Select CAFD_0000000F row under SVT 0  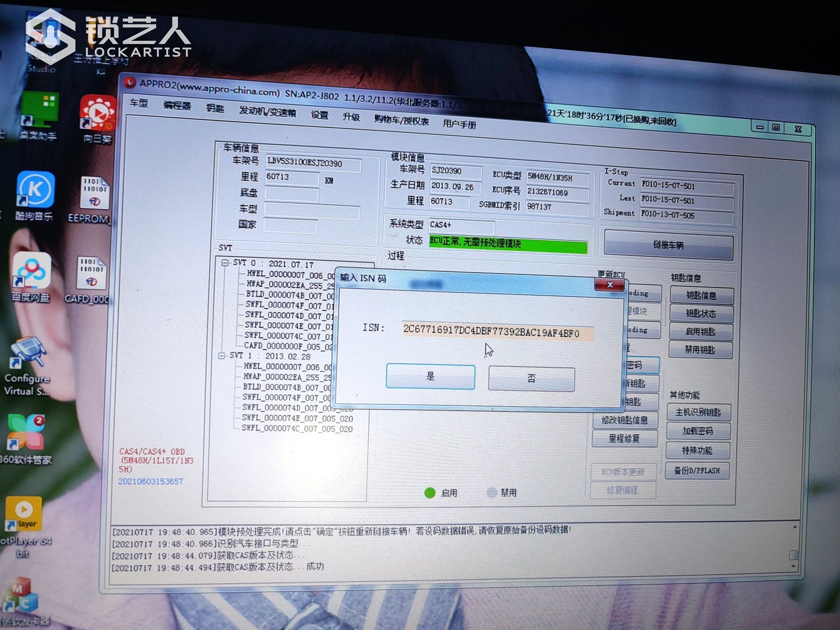[288, 346]
